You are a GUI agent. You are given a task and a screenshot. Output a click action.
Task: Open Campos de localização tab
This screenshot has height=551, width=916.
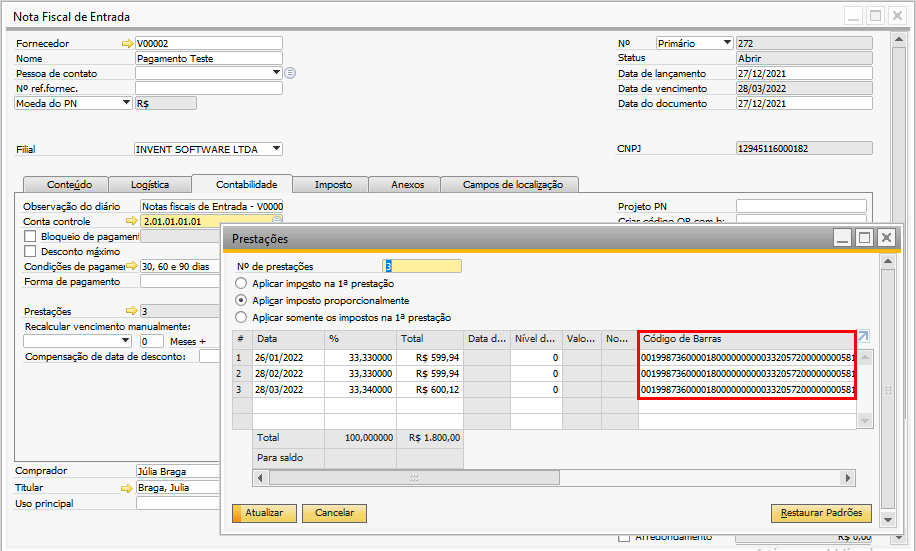tap(510, 185)
